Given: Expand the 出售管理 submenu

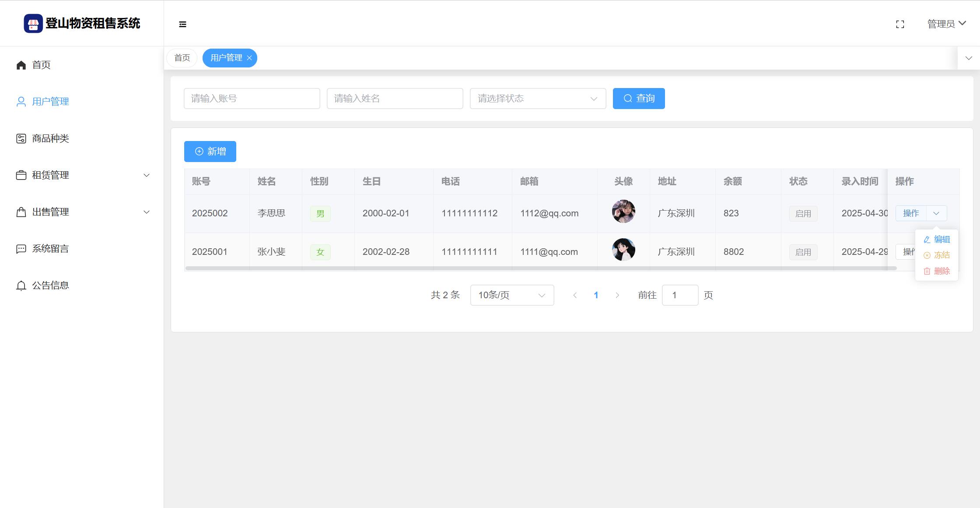Looking at the screenshot, I should [147, 212].
